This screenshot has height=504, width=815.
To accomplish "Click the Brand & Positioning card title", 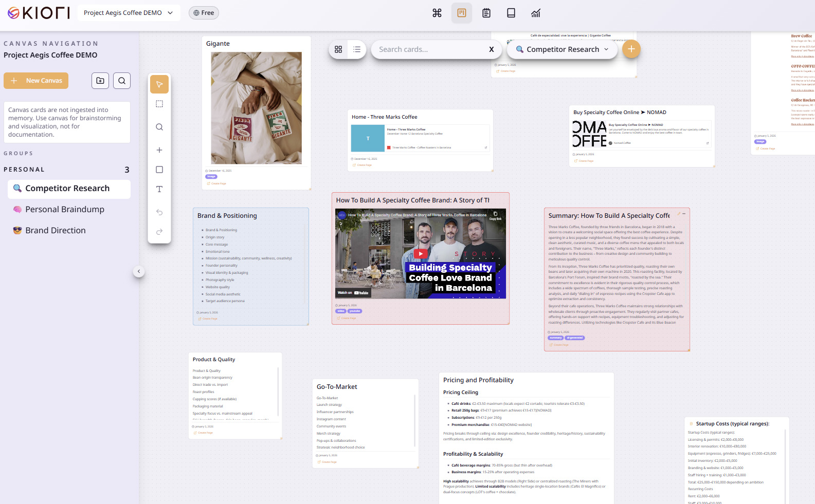I will click(227, 216).
